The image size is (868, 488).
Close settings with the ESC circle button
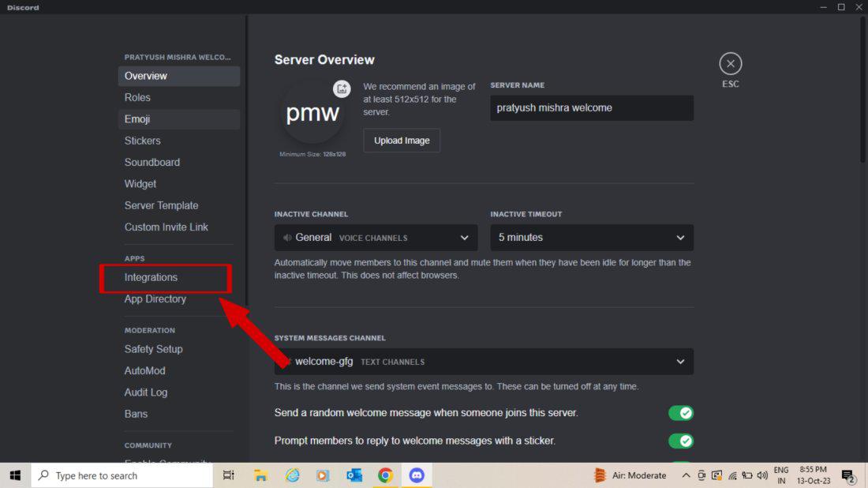coord(730,64)
